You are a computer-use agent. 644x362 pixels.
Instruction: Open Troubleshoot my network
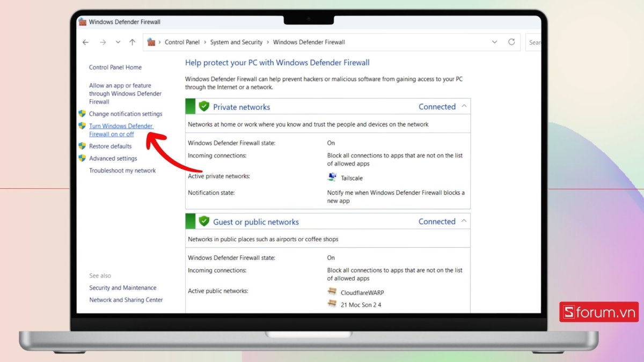pos(122,171)
